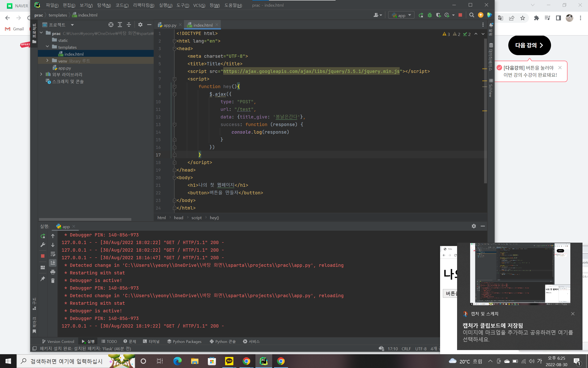Close the index.html editor tab
Image resolution: width=588 pixels, height=368 pixels.
217,25
